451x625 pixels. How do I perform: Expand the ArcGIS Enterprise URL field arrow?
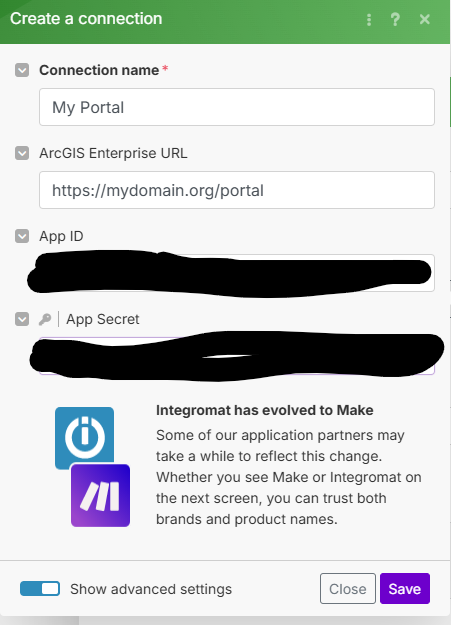coord(22,153)
